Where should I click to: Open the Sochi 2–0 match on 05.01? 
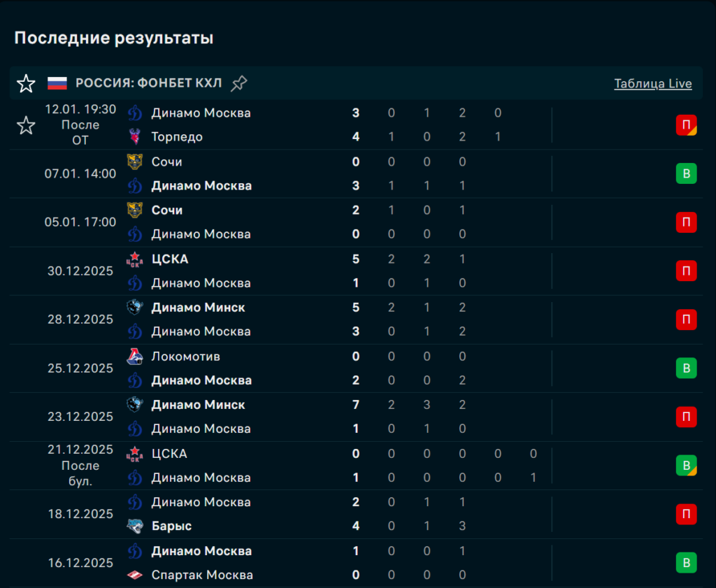[350, 222]
